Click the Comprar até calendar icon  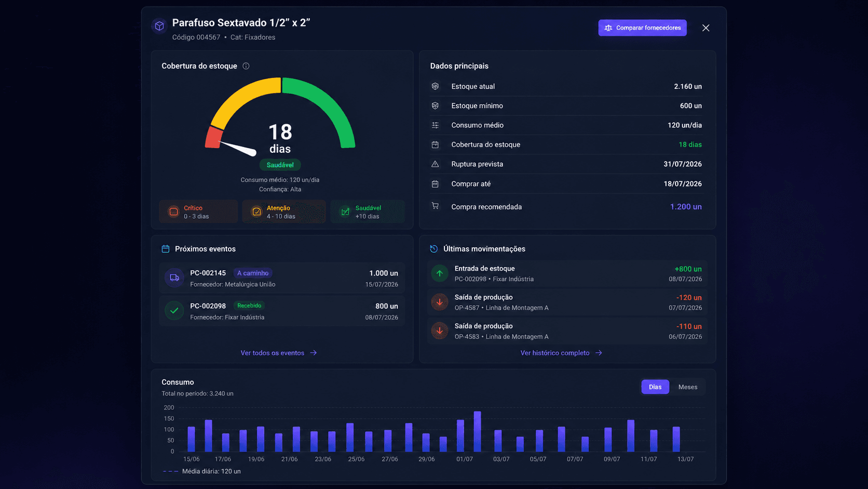click(x=435, y=184)
